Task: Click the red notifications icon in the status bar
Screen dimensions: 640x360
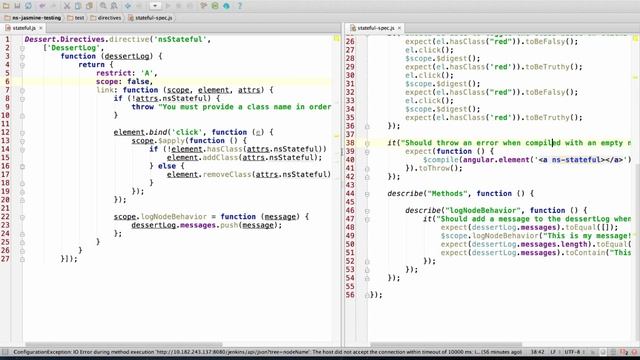Action: tap(624, 352)
